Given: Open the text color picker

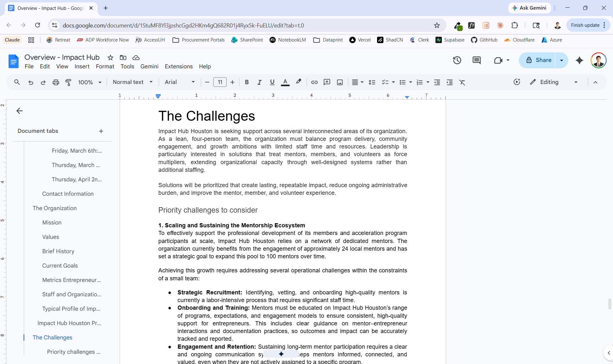Looking at the screenshot, I should tap(285, 82).
